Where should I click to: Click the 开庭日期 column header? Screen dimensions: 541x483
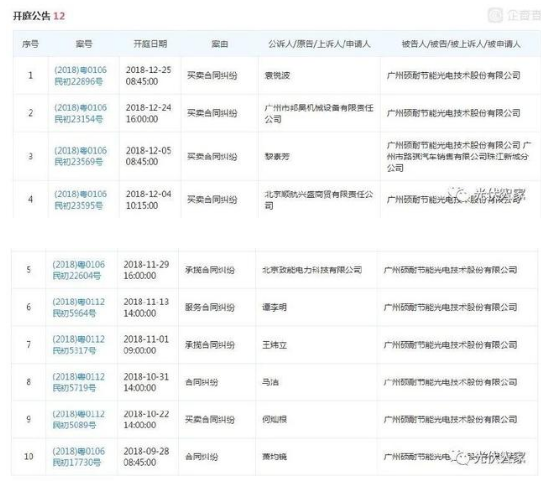point(150,44)
